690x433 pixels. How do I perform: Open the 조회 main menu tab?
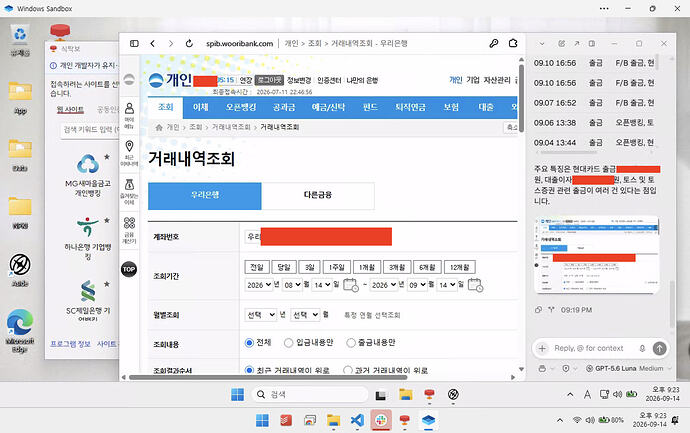tap(166, 107)
